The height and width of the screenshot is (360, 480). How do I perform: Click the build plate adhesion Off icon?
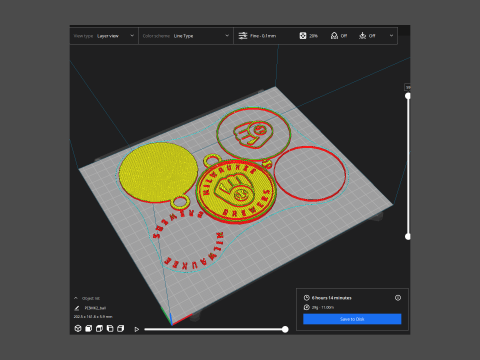point(362,36)
